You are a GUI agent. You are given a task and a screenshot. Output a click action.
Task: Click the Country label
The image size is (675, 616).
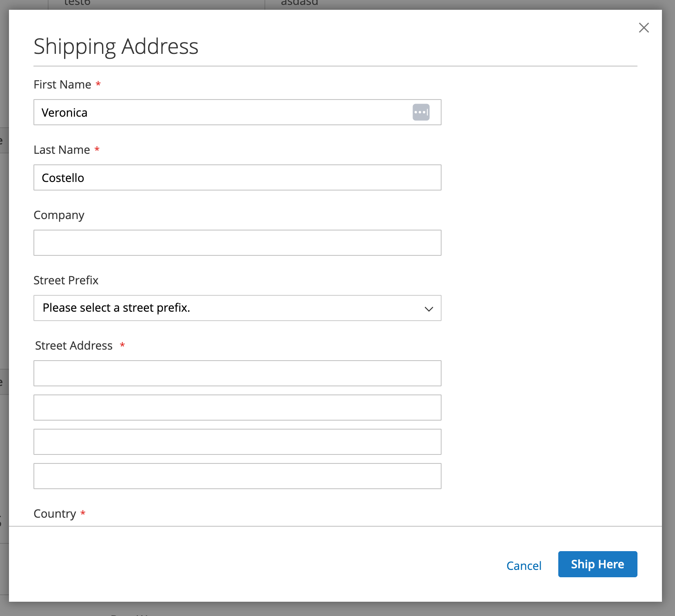click(55, 514)
